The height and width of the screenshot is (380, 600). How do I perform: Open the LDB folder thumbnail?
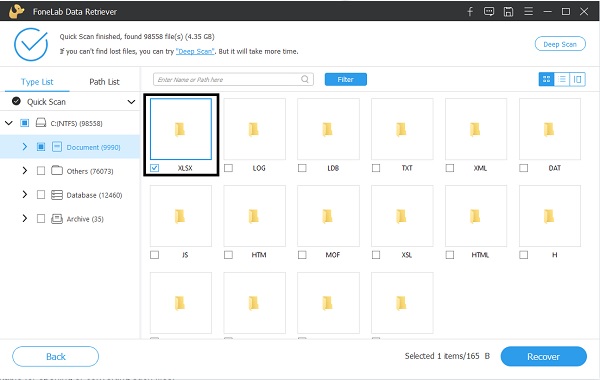(328, 129)
